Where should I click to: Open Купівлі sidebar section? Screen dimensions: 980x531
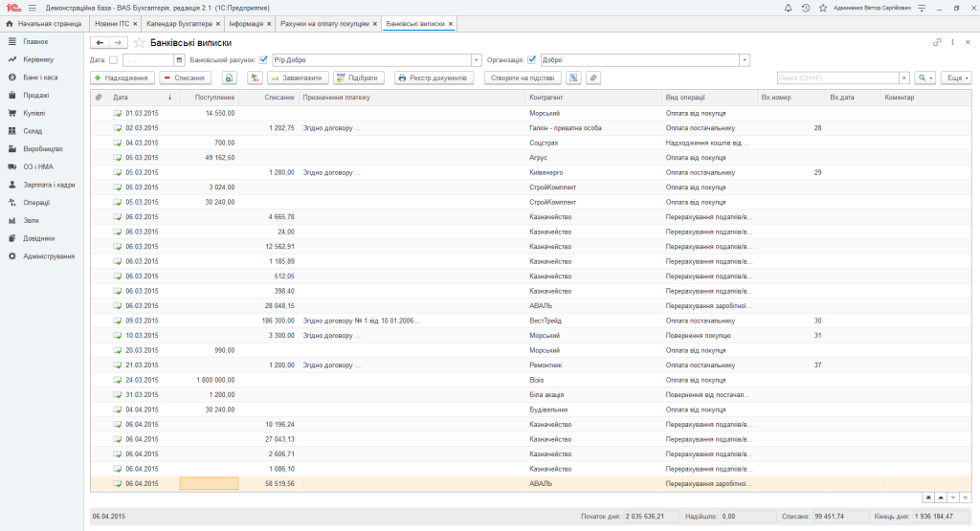[x=33, y=113]
